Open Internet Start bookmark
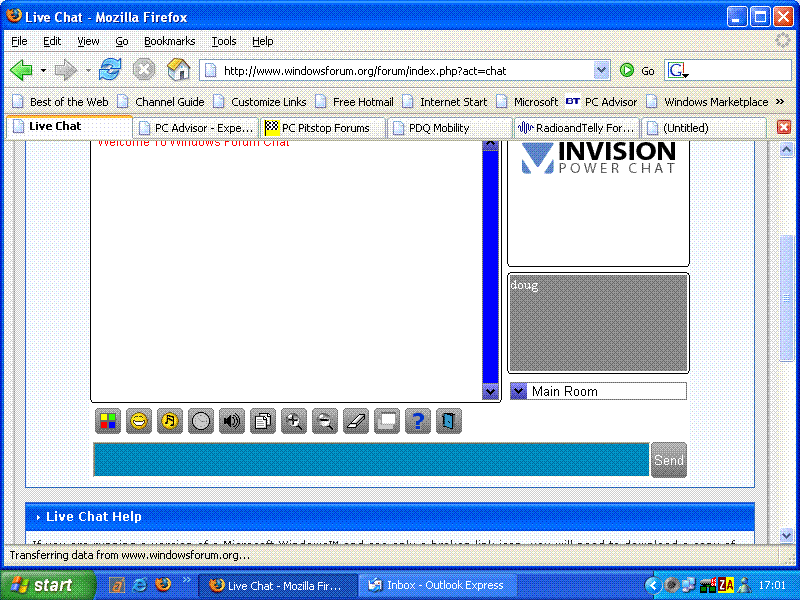The image size is (800, 600). point(445,102)
